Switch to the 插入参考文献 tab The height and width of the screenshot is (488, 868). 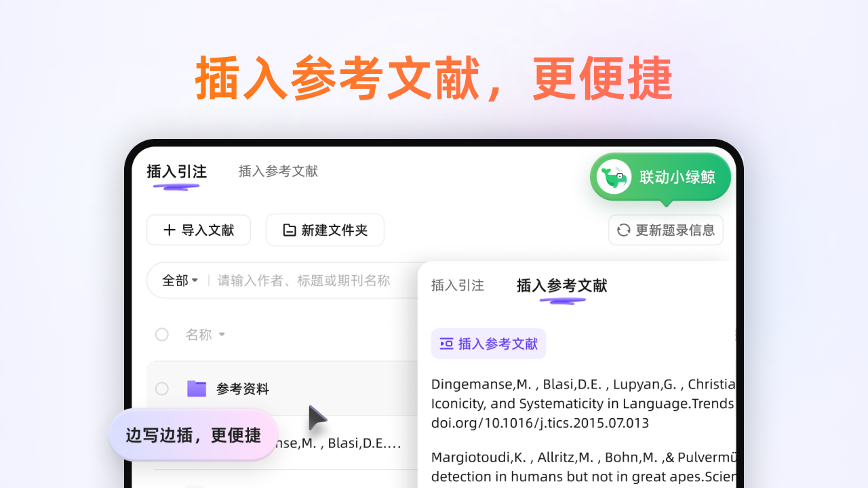(278, 171)
